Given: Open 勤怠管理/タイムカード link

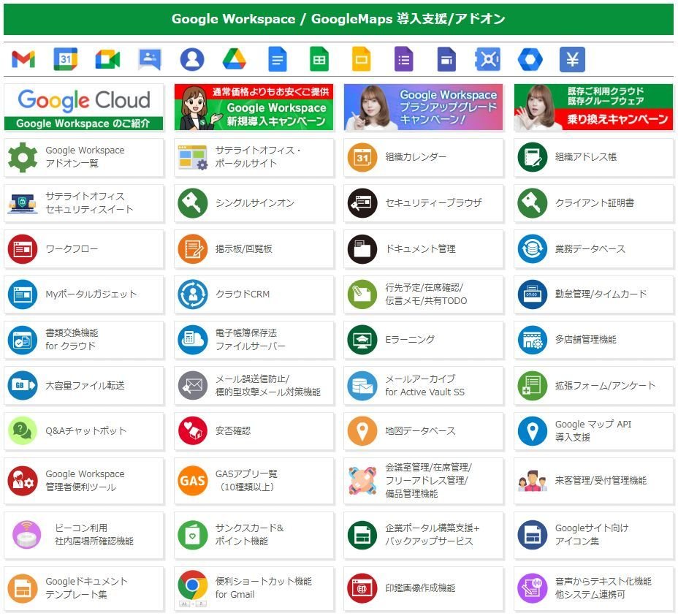Looking at the screenshot, I should (593, 294).
